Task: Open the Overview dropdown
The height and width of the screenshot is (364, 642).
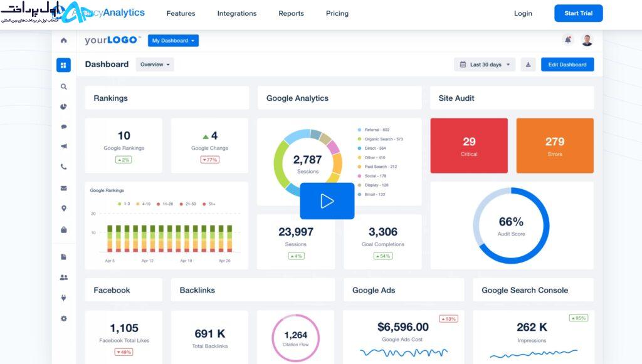Action: click(x=155, y=65)
